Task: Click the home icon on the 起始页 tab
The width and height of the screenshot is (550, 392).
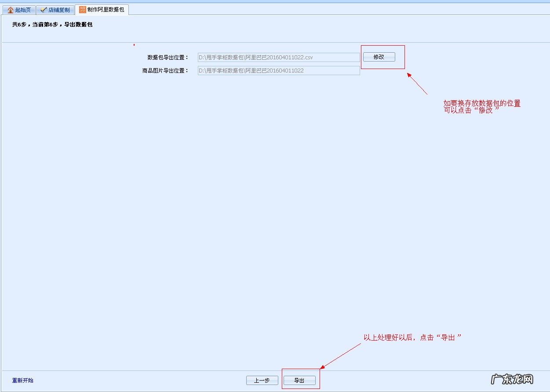Action: (10, 9)
